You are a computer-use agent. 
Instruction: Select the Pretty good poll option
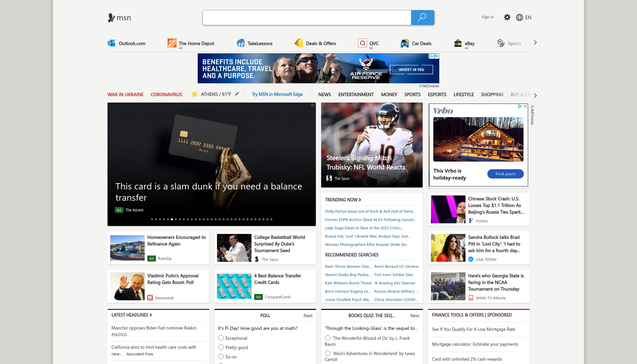(221, 347)
